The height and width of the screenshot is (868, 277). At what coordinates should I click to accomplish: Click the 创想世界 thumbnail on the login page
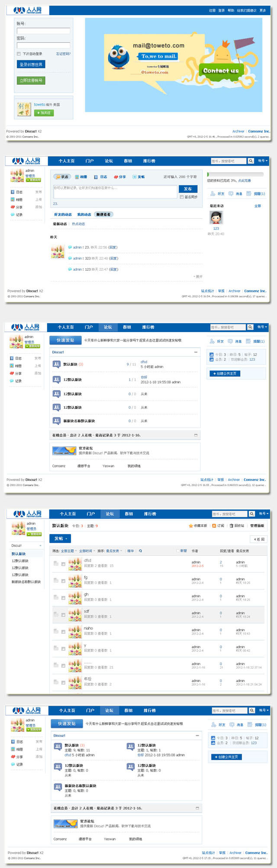click(x=24, y=109)
